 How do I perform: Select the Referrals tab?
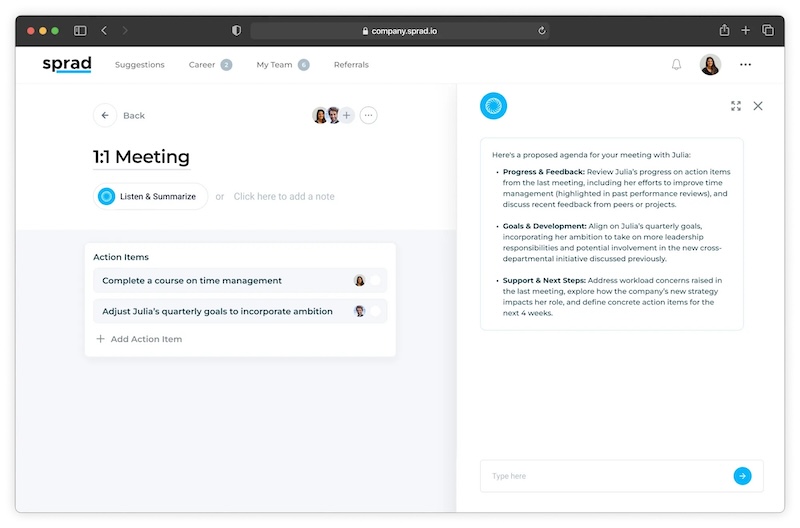click(351, 65)
